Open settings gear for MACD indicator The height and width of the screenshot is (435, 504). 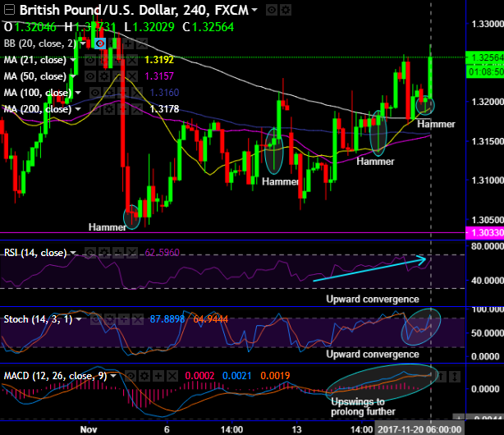[144, 376]
